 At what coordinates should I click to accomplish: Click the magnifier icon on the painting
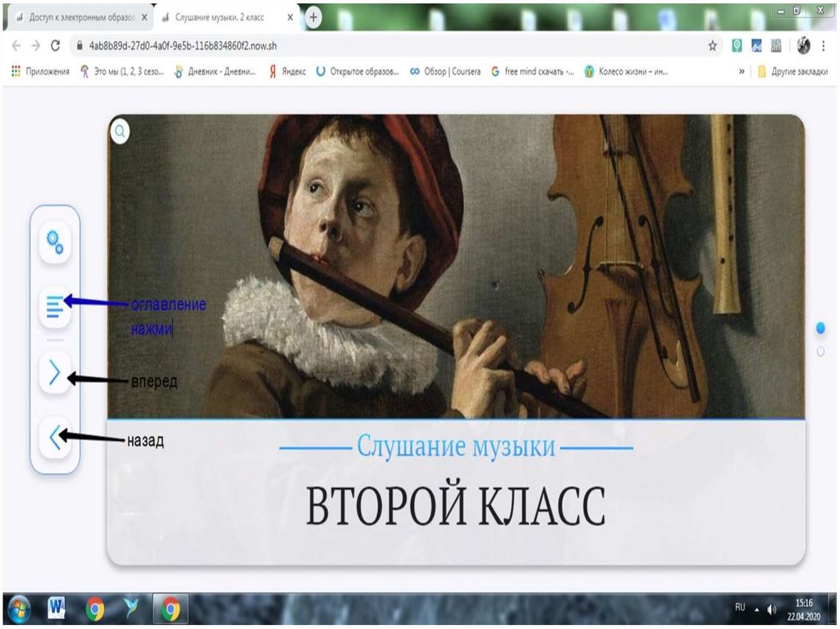121,131
